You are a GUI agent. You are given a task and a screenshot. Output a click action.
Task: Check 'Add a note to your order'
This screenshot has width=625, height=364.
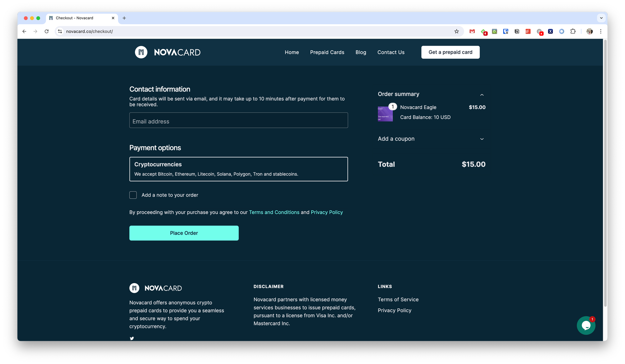coord(133,195)
